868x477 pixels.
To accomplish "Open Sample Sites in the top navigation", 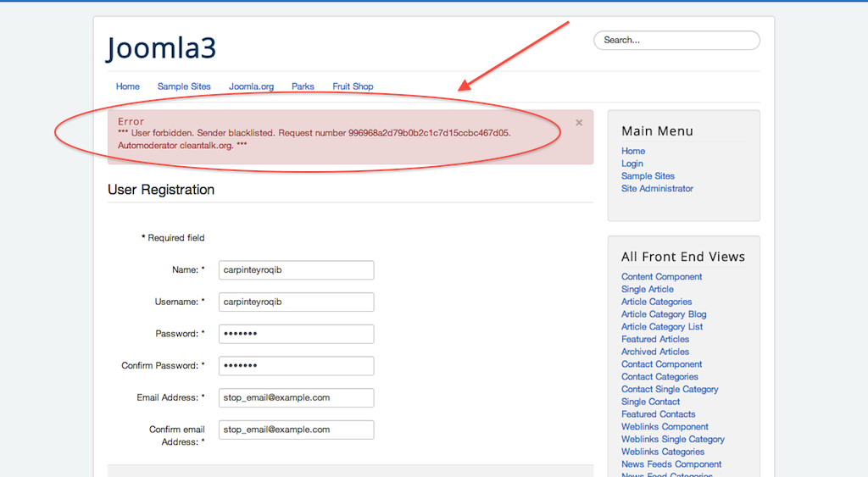I will [x=184, y=86].
